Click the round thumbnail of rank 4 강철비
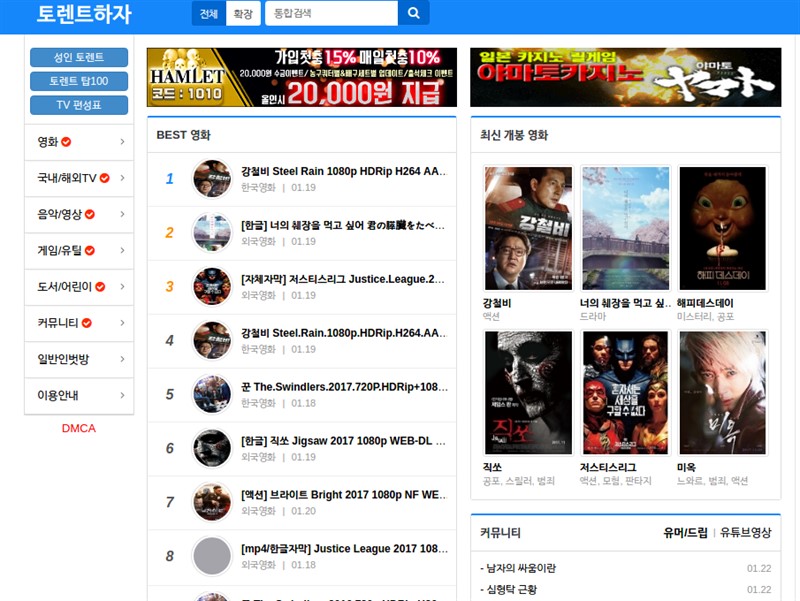800x601 pixels. tap(212, 341)
